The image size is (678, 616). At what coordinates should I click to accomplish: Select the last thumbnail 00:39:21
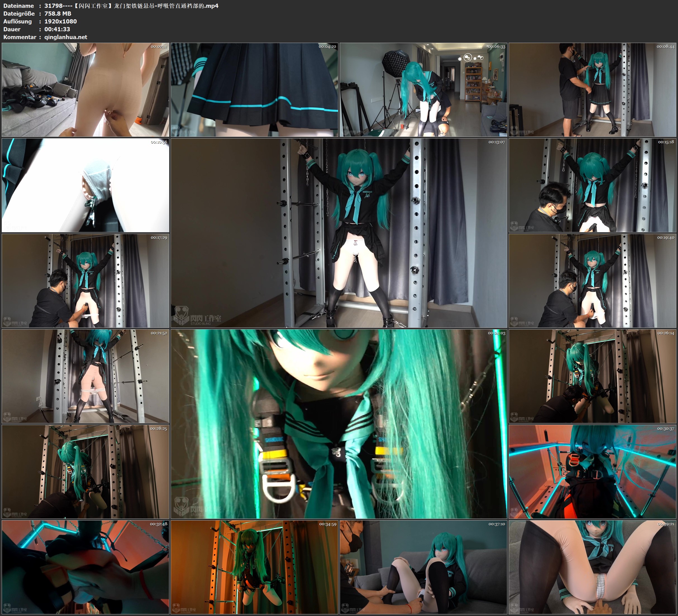point(592,567)
